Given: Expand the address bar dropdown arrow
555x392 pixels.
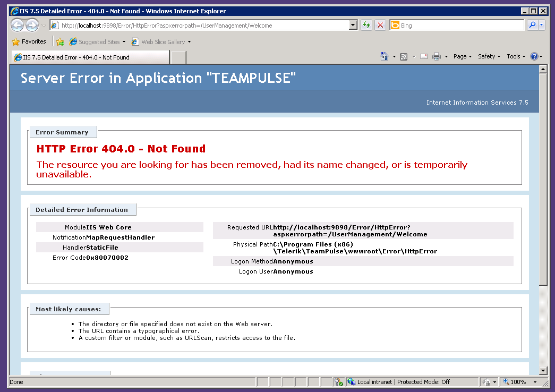Looking at the screenshot, I should pos(353,25).
